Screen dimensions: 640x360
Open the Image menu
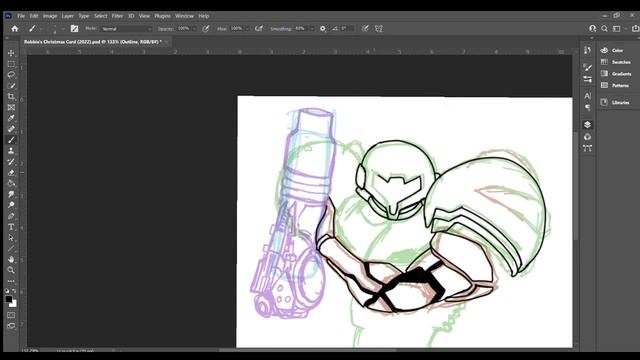click(x=50, y=16)
